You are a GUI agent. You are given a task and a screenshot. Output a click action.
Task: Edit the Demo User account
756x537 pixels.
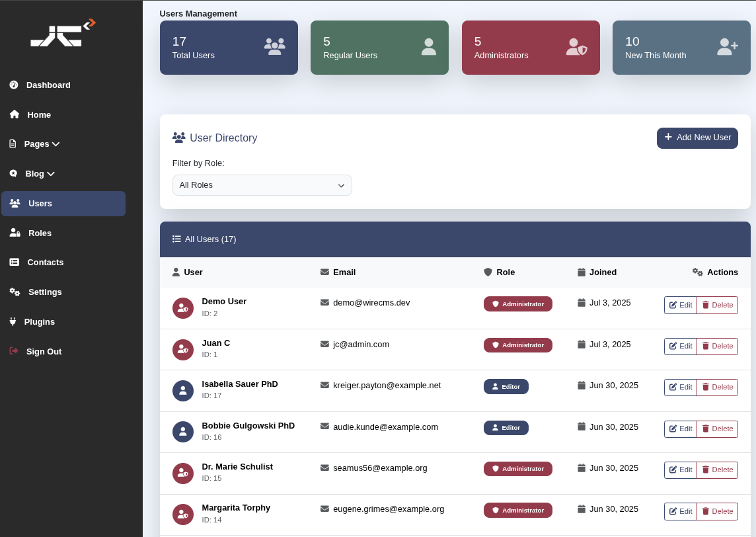coord(680,305)
